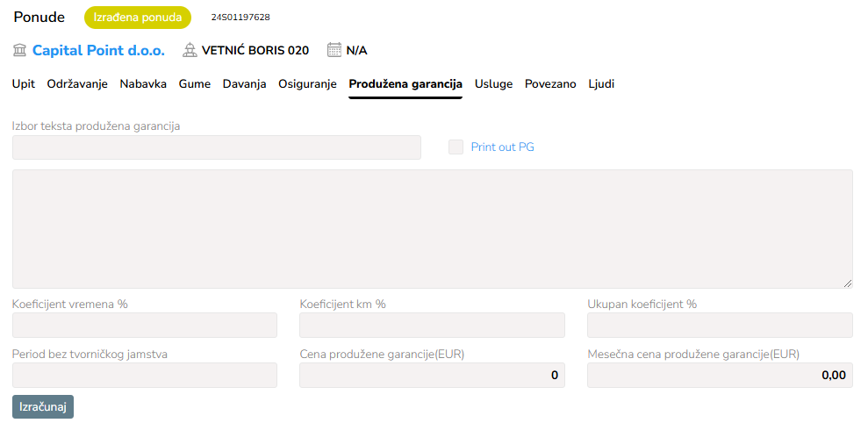The height and width of the screenshot is (423, 868).
Task: Open the Capital Point d.o.o. company link
Action: [98, 50]
